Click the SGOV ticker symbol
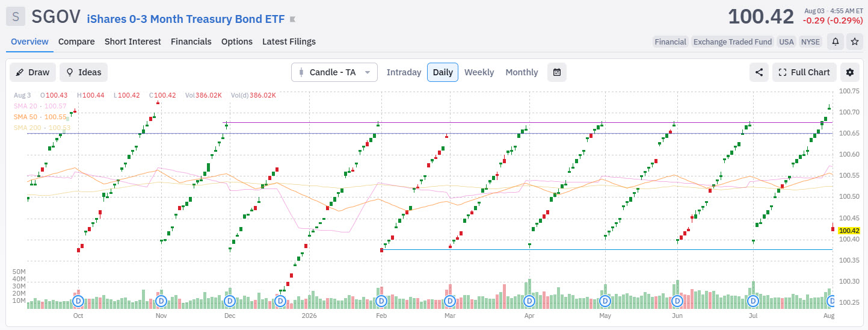Screen dimensions: 868x330 click(55, 17)
